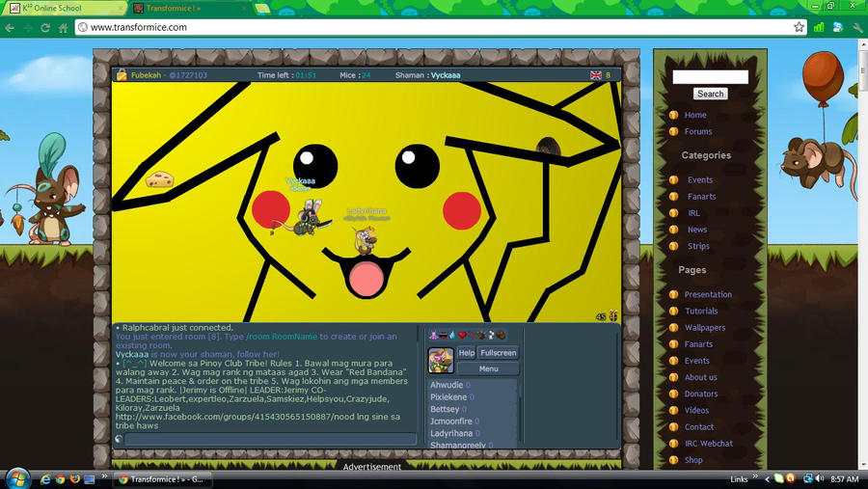Open the IE Tab extension icon
Viewport: 868px width, 489px height.
[837, 27]
